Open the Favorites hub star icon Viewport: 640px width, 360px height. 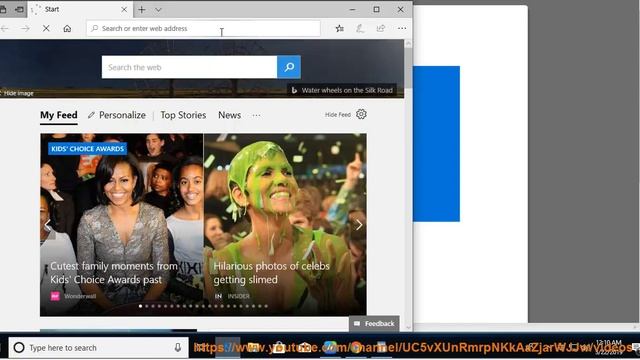point(339,28)
